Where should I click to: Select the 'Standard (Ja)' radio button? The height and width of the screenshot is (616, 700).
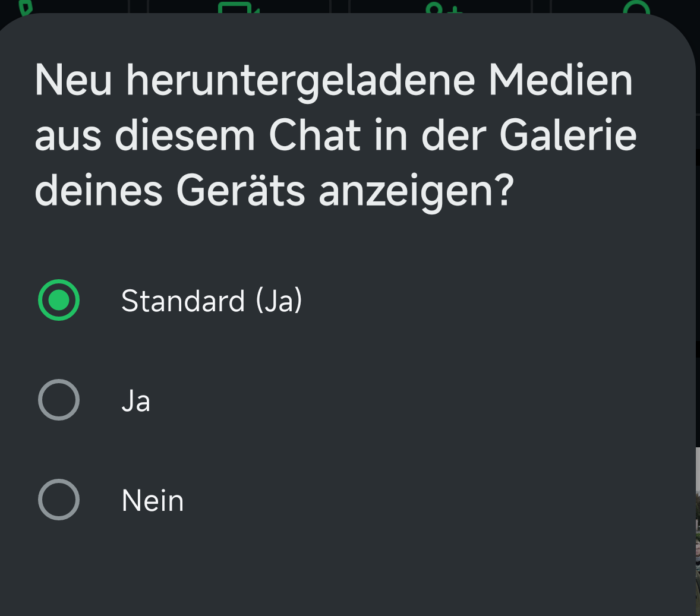click(59, 300)
